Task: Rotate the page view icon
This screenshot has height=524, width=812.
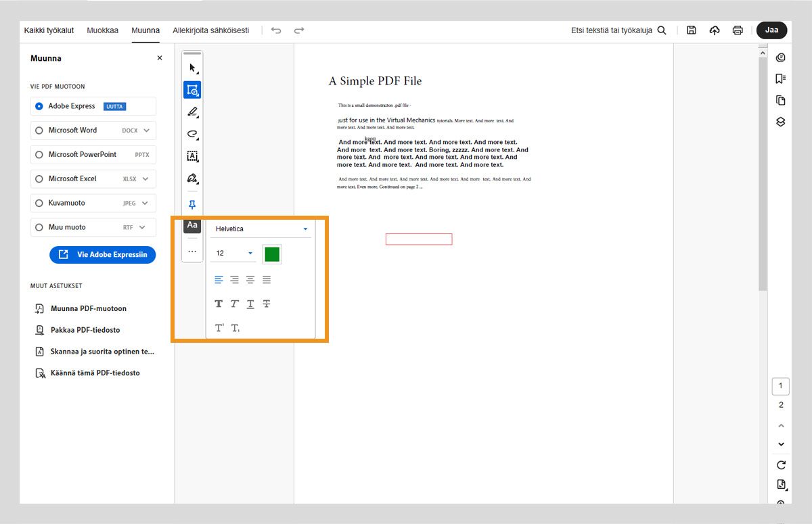Action: coord(781,465)
